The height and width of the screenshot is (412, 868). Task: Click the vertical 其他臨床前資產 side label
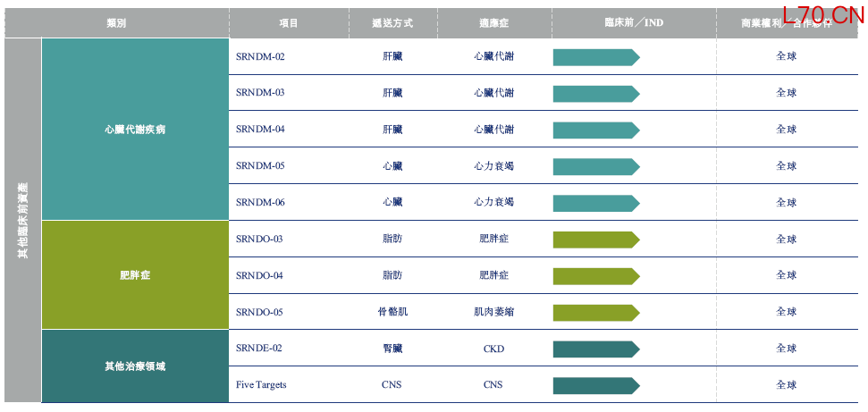(x=23, y=220)
